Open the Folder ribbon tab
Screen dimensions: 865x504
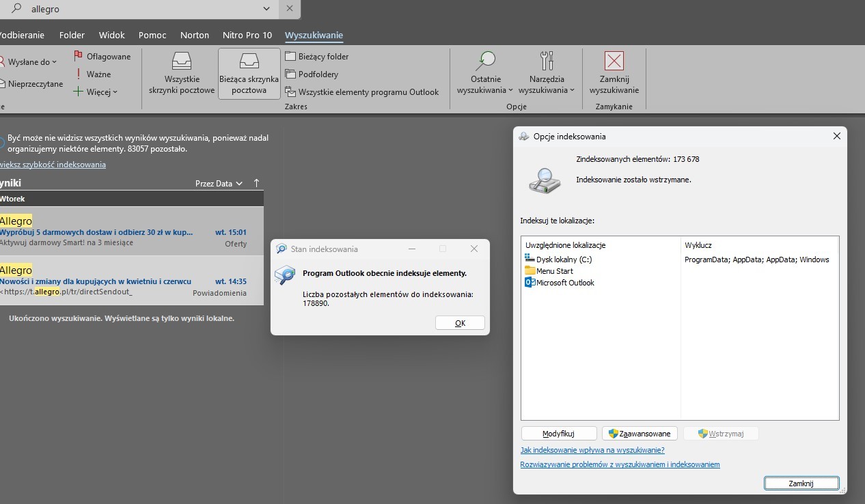click(x=72, y=35)
